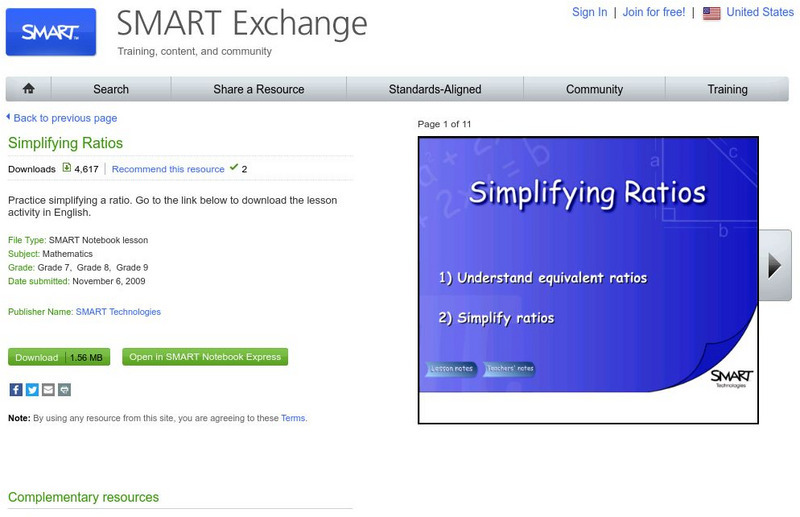Click 'Grade 7' text
Viewport: 800px width, 517px height.
(54, 267)
